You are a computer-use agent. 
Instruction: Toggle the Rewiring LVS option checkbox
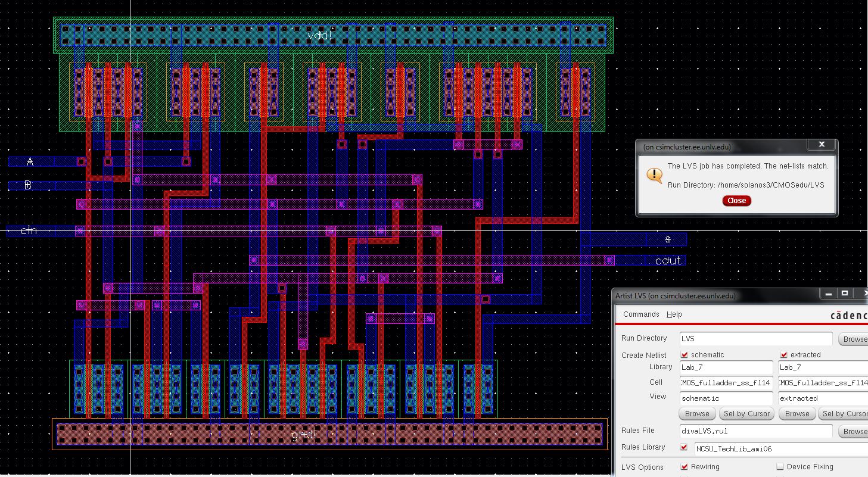pos(685,467)
